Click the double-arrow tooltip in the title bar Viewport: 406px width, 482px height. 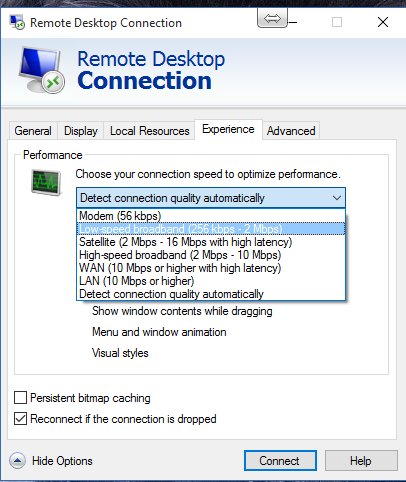click(x=272, y=18)
